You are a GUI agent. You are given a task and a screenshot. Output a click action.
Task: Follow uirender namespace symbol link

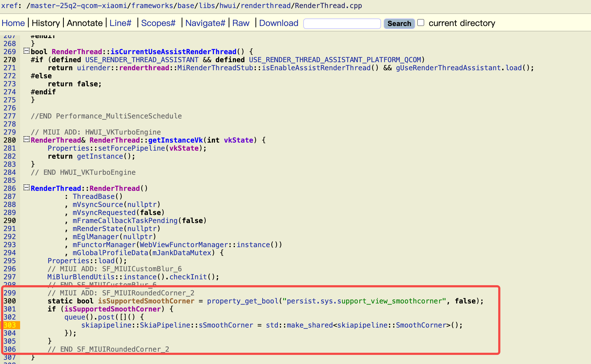click(x=94, y=68)
